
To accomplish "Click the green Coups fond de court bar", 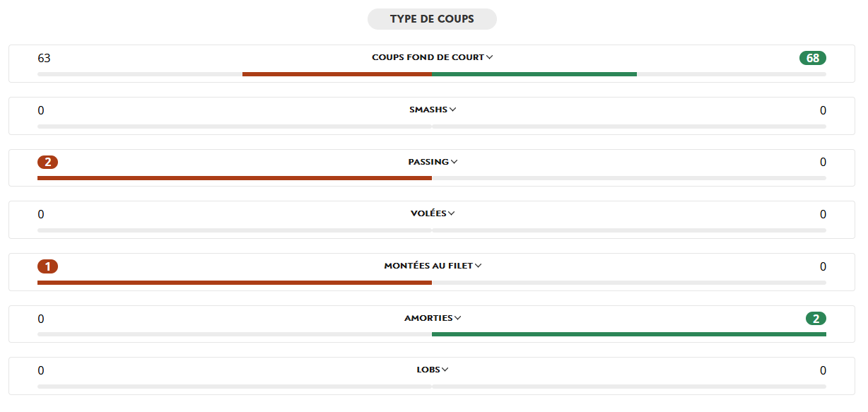I will coord(534,73).
